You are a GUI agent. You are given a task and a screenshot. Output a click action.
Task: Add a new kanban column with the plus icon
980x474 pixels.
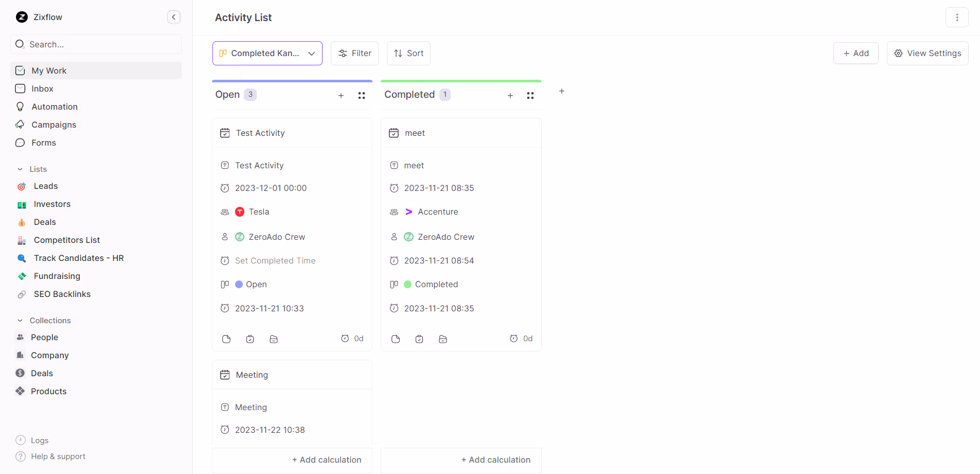tap(562, 91)
